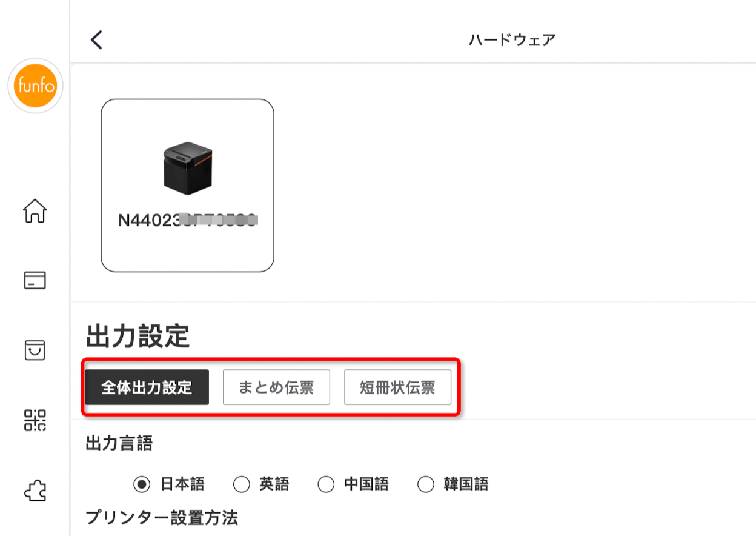
Task: Select 英語 output language radio
Action: coord(242,484)
